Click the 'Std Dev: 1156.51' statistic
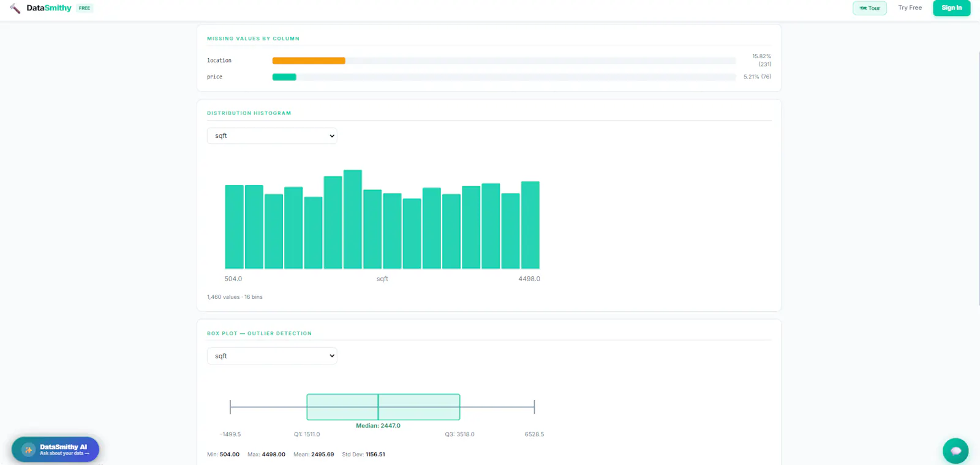980x465 pixels. (x=363, y=455)
